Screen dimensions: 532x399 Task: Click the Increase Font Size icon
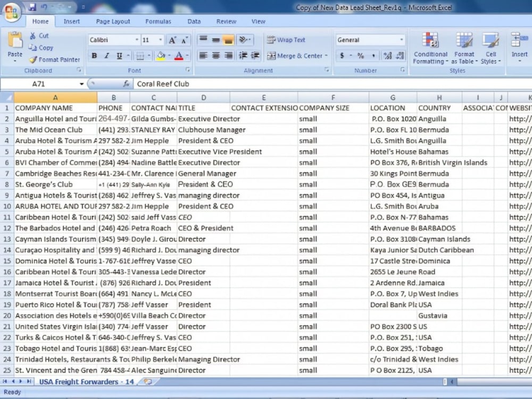172,40
